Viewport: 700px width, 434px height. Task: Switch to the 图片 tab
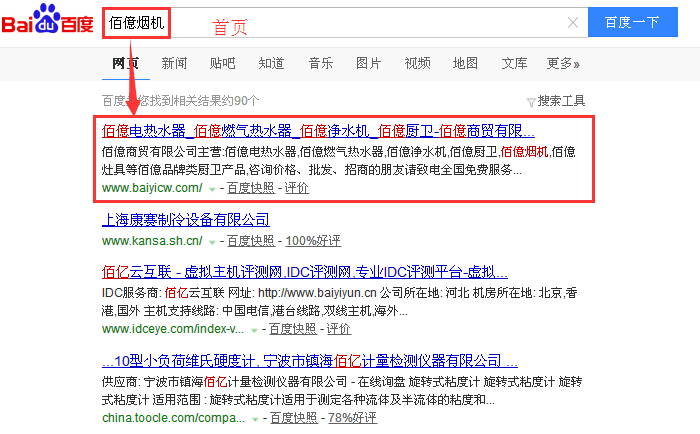click(x=368, y=63)
